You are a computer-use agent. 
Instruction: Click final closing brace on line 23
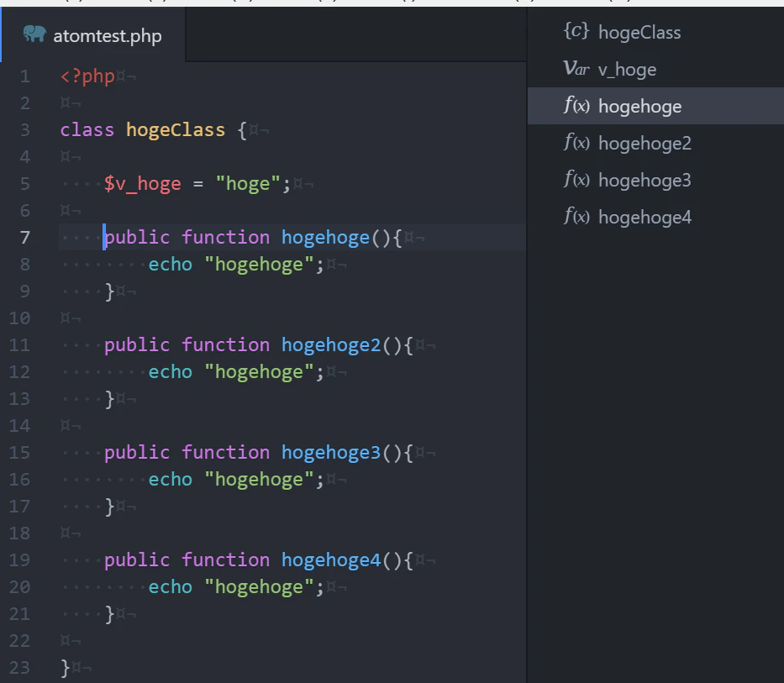click(x=65, y=668)
